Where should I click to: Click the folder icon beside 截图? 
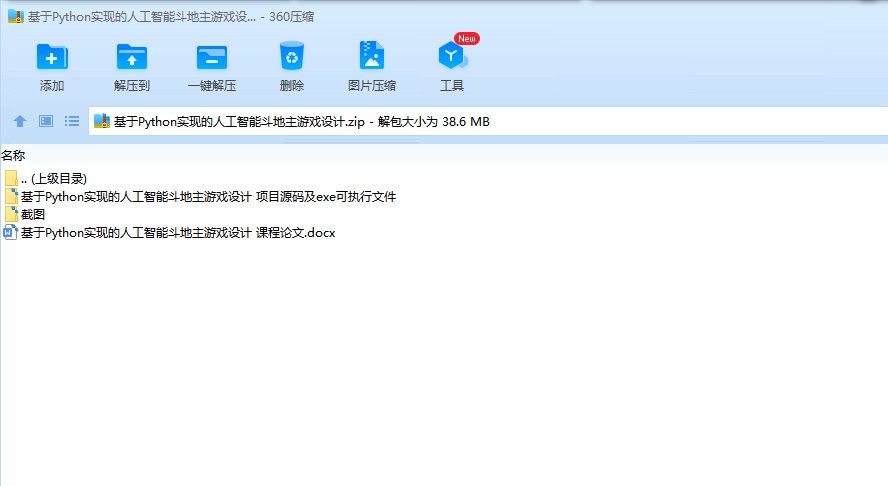click(11, 214)
